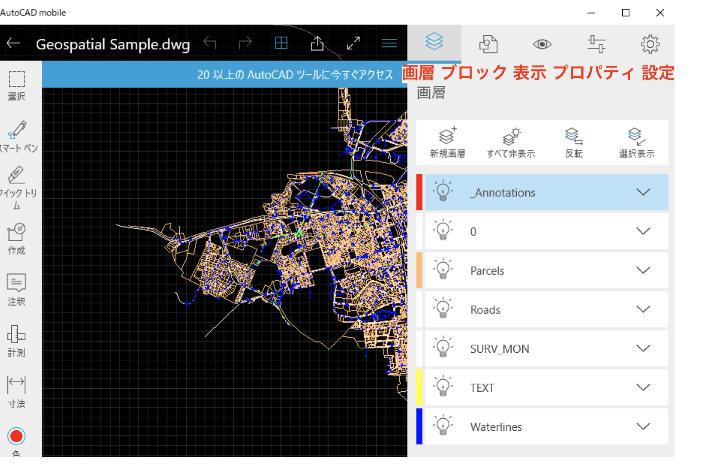Click the red _Annotations color swatch
This screenshot has width=701, height=467.
tap(419, 192)
